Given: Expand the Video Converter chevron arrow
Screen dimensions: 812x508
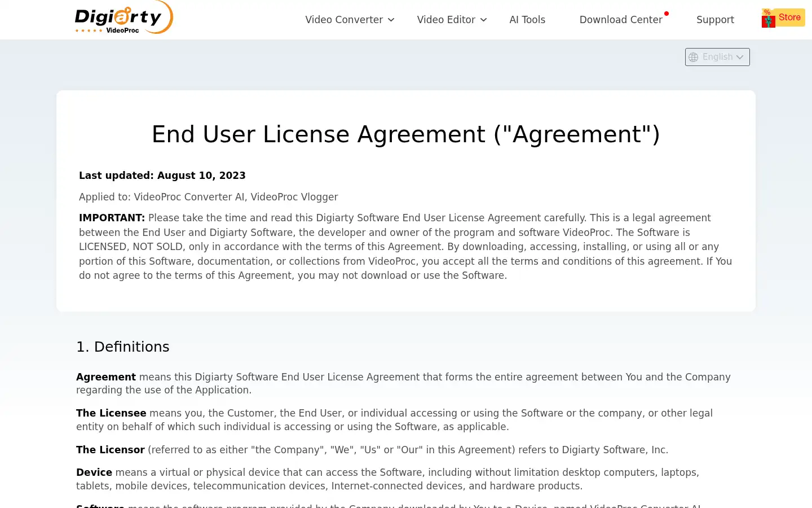Looking at the screenshot, I should (x=391, y=20).
